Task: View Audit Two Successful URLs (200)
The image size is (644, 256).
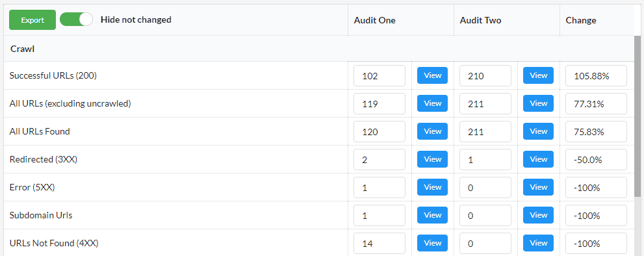Action: pos(539,75)
